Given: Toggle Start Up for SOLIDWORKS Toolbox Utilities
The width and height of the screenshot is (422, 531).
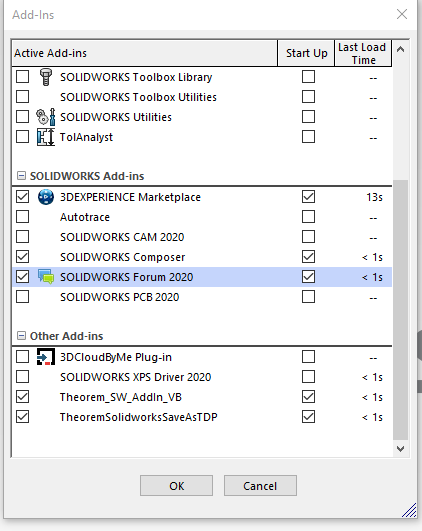Looking at the screenshot, I should [x=308, y=97].
